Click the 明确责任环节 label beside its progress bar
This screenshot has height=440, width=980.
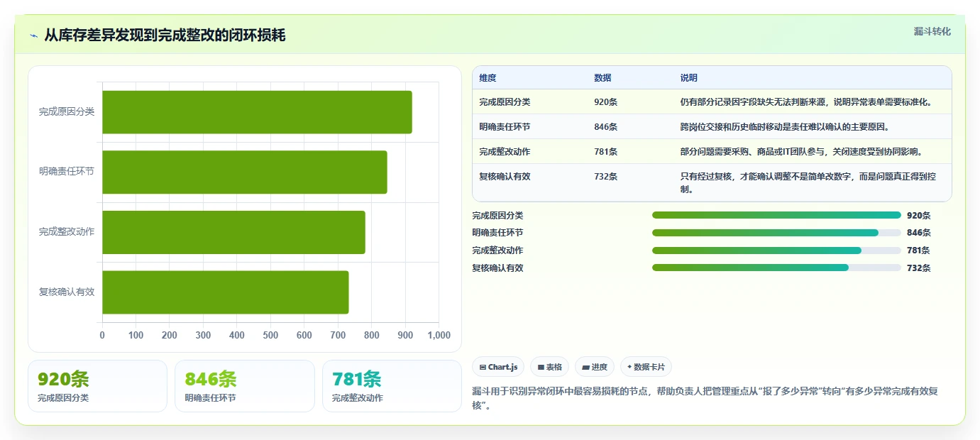click(497, 233)
